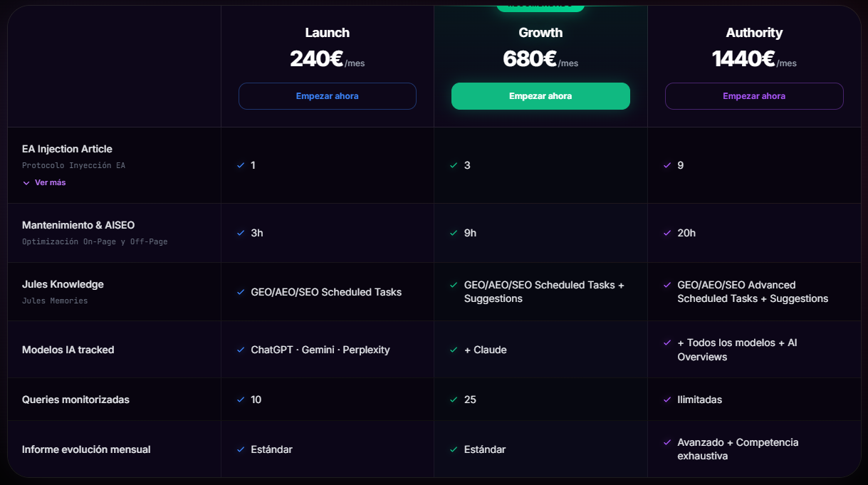Click the checkmark beside Launch's EA Injection value
Screen dimensions: 868x485
[x=241, y=165]
